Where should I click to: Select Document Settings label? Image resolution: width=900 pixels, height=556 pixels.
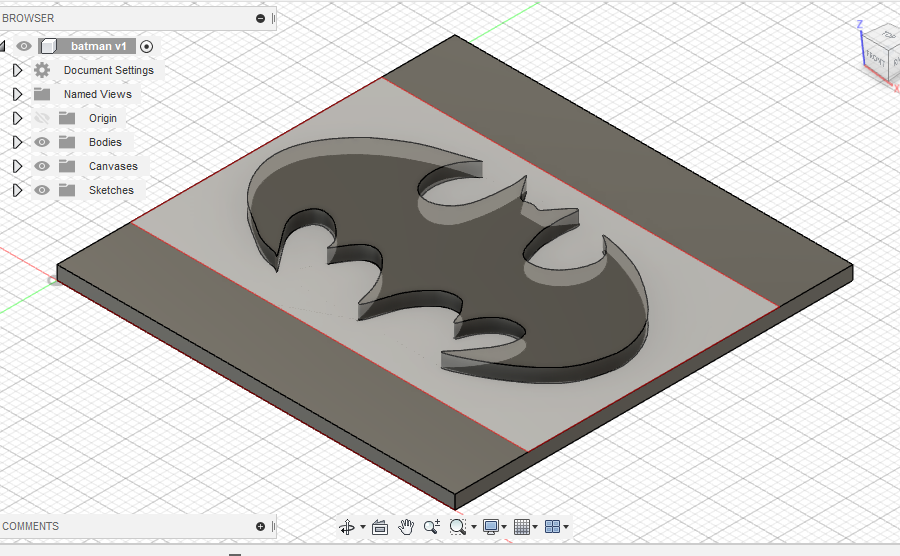(108, 70)
